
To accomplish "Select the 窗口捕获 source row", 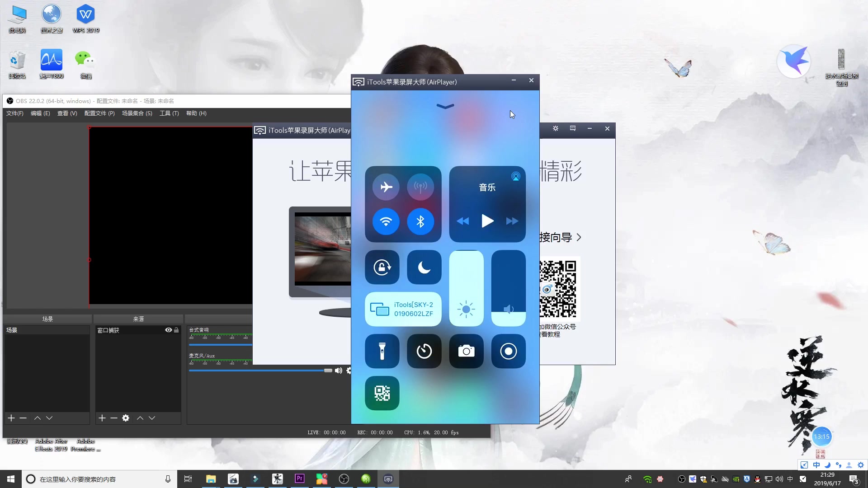I will pyautogui.click(x=138, y=330).
